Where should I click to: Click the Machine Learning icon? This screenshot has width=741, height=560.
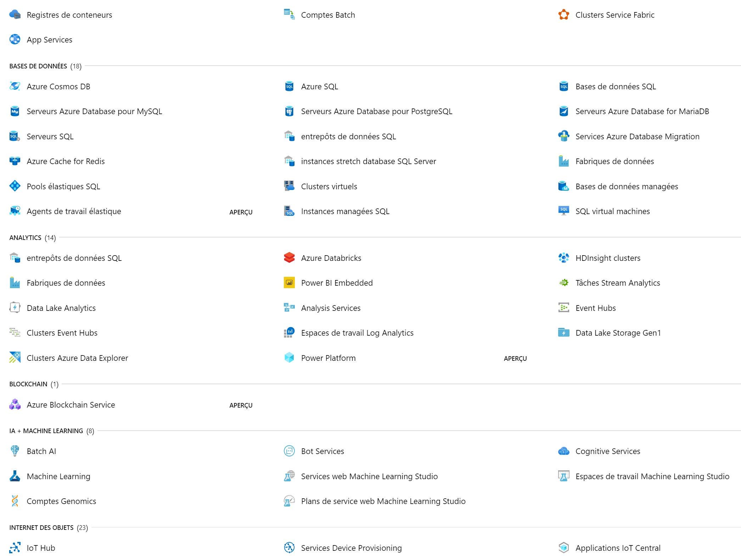15,476
